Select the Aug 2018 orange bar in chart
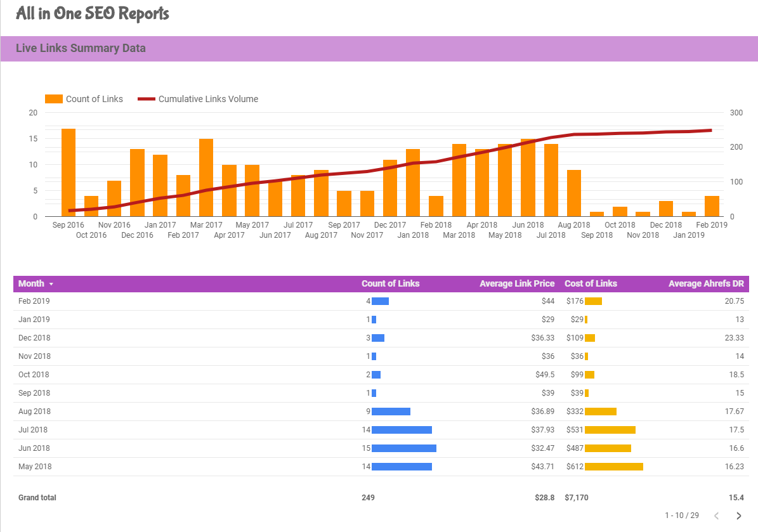The width and height of the screenshot is (758, 532). (x=574, y=193)
